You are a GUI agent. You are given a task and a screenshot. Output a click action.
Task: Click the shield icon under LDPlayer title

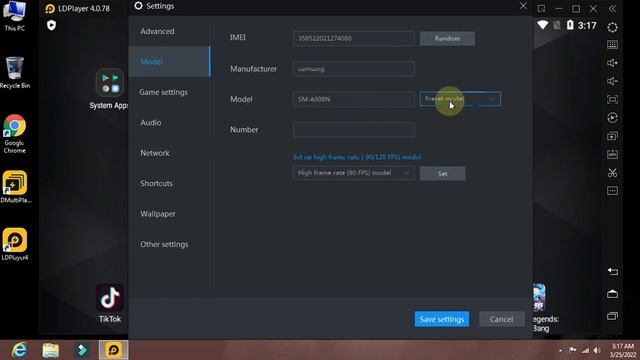[x=51, y=25]
